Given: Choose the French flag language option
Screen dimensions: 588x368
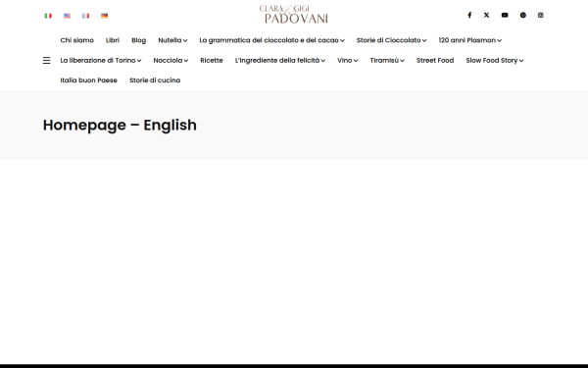Looking at the screenshot, I should pyautogui.click(x=85, y=16).
